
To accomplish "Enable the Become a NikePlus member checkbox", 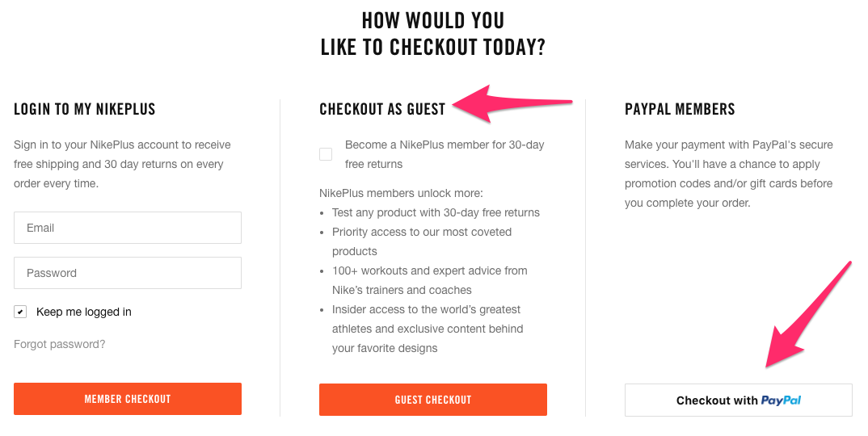I will [326, 154].
